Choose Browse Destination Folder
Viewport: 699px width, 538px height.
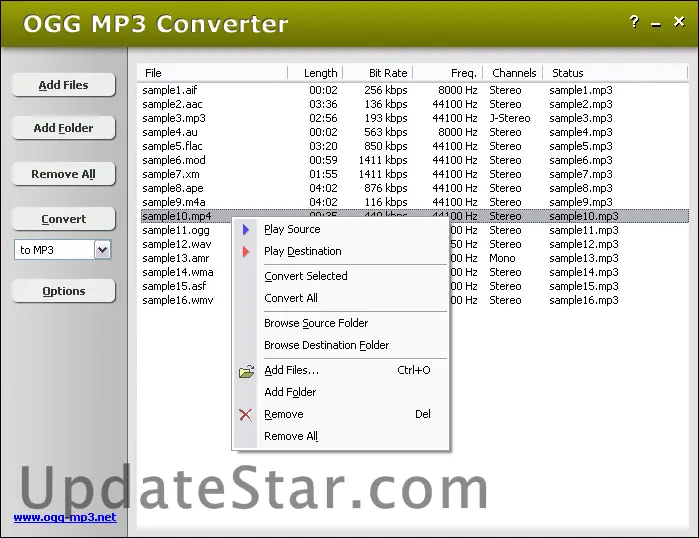tap(326, 345)
